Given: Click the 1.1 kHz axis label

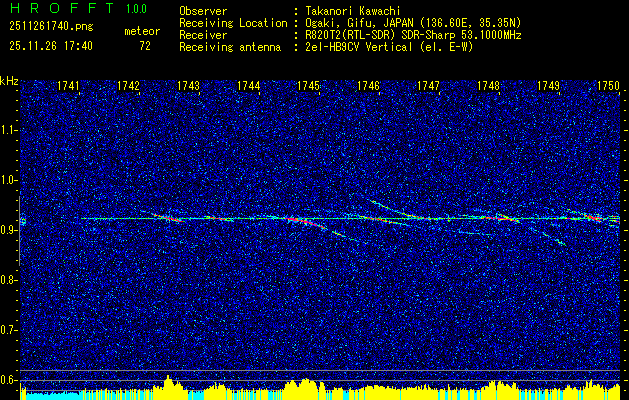Looking at the screenshot, I should click(x=9, y=131).
